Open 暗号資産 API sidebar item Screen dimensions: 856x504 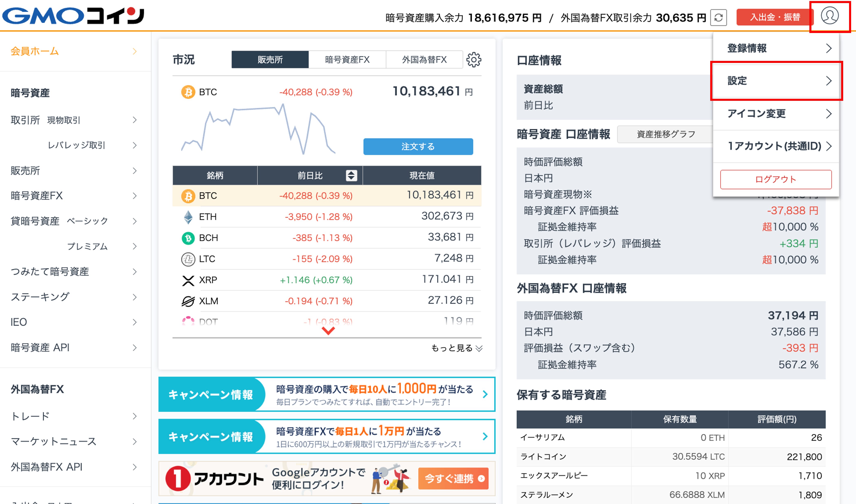pos(75,347)
